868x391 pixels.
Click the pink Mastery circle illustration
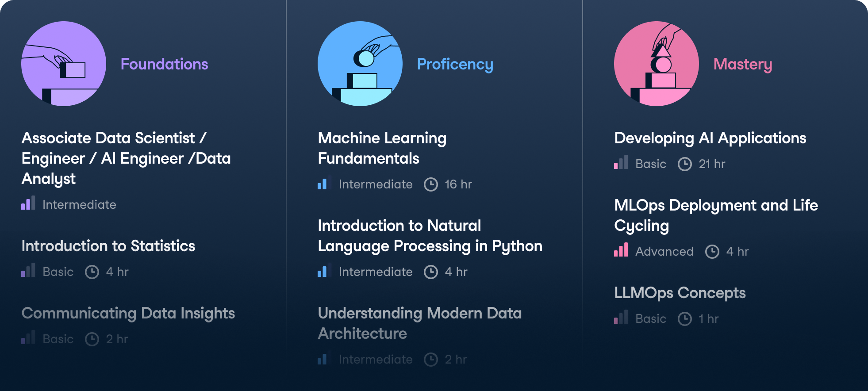(657, 64)
